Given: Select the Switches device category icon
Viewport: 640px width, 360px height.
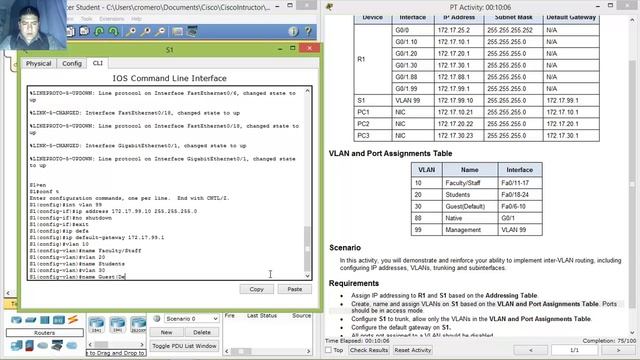Looking at the screenshot, I should click(31, 320).
